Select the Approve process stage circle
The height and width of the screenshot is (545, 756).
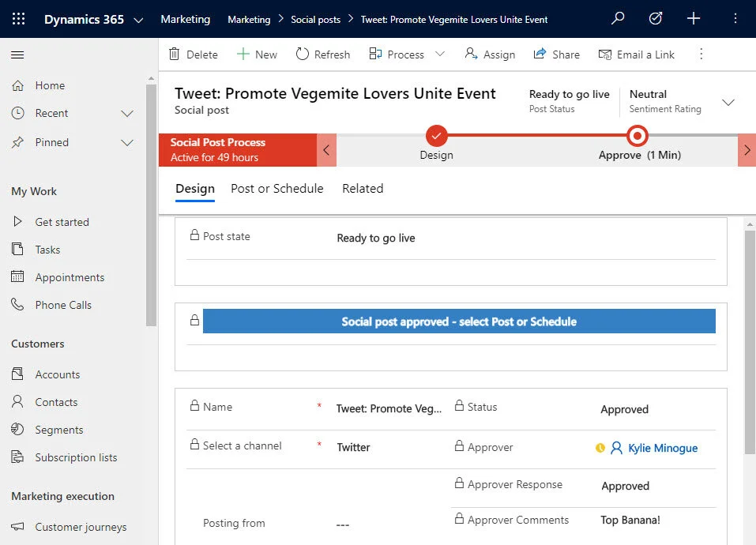pyautogui.click(x=637, y=136)
